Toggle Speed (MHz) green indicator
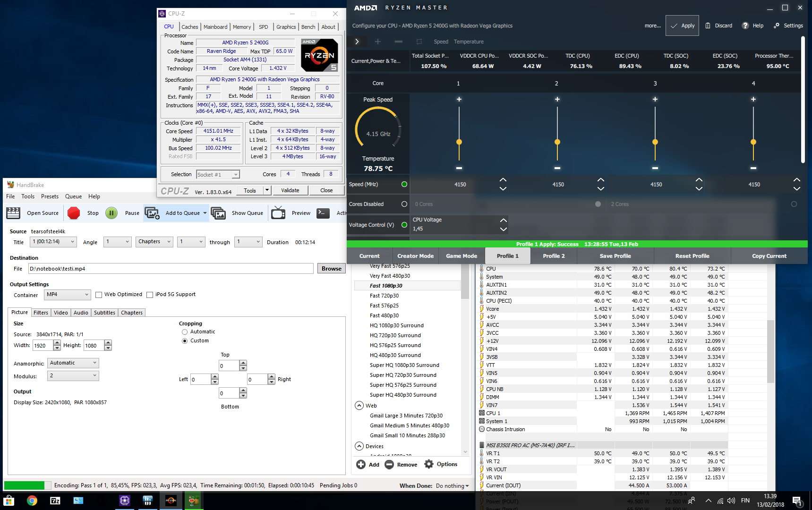Viewport: 812px width, 510px height. point(404,184)
